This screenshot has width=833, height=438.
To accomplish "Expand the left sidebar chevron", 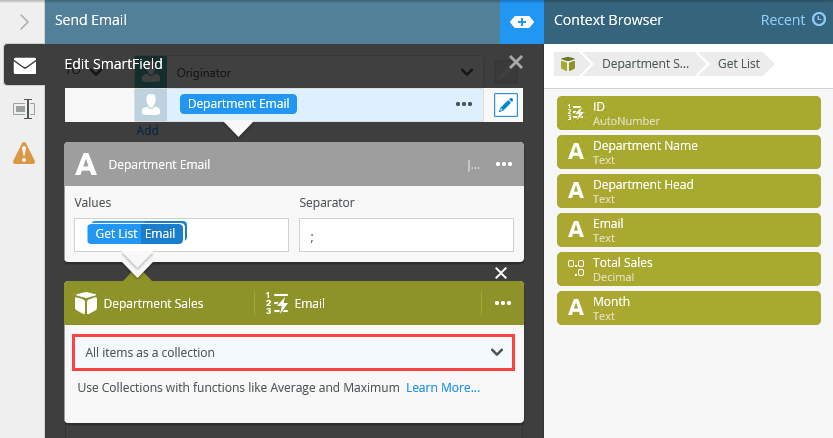I will tap(24, 21).
